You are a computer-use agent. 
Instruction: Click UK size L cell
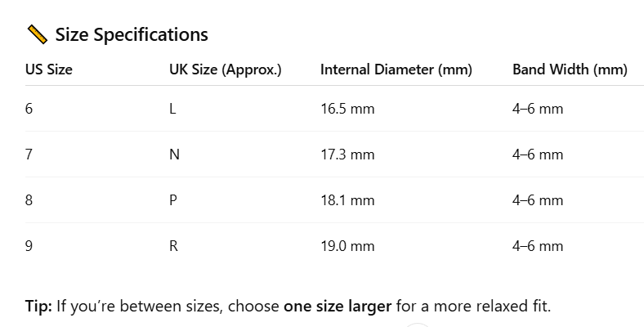172,109
